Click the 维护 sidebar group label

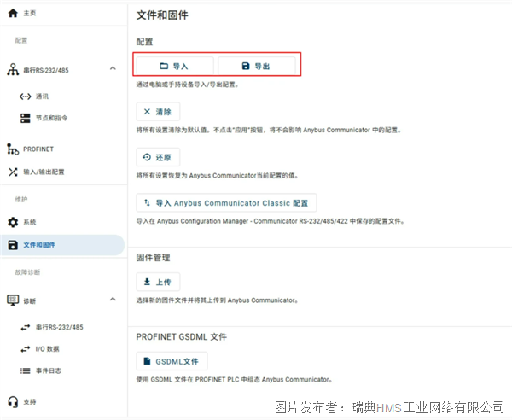(21, 199)
